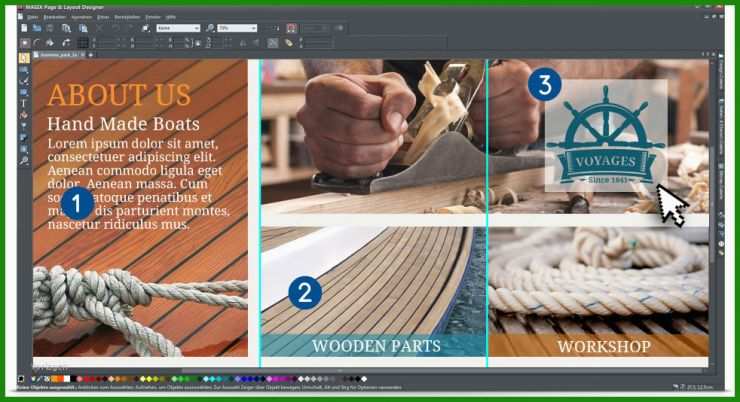
Task: Paste from clipboard using the toolbar icon
Action: coord(83,28)
